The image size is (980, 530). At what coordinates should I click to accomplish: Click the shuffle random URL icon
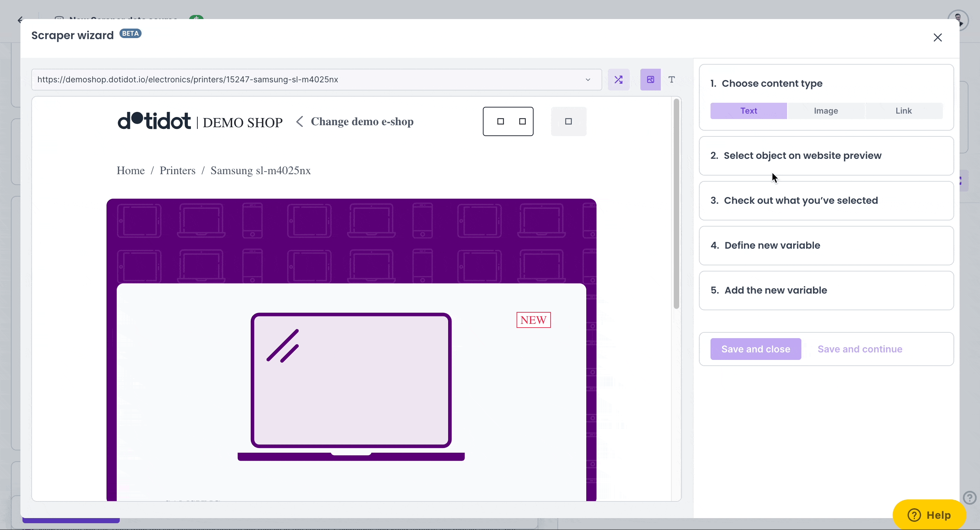[618, 80]
